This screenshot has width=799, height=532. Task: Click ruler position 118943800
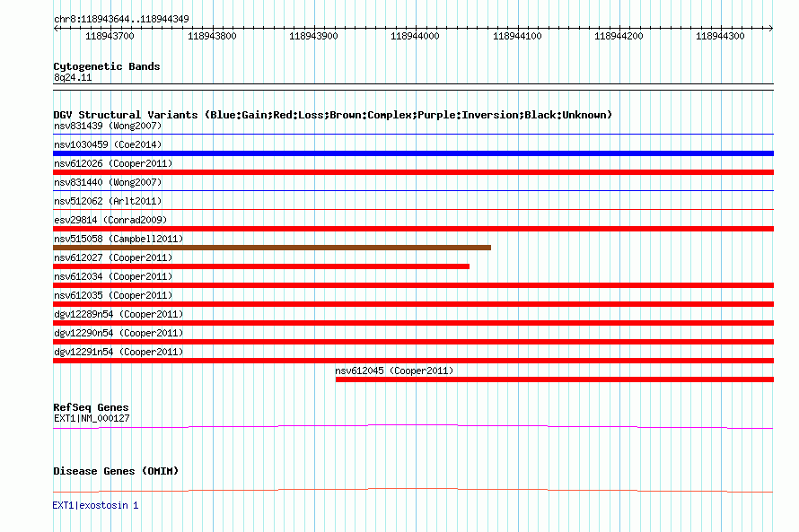pyautogui.click(x=212, y=36)
